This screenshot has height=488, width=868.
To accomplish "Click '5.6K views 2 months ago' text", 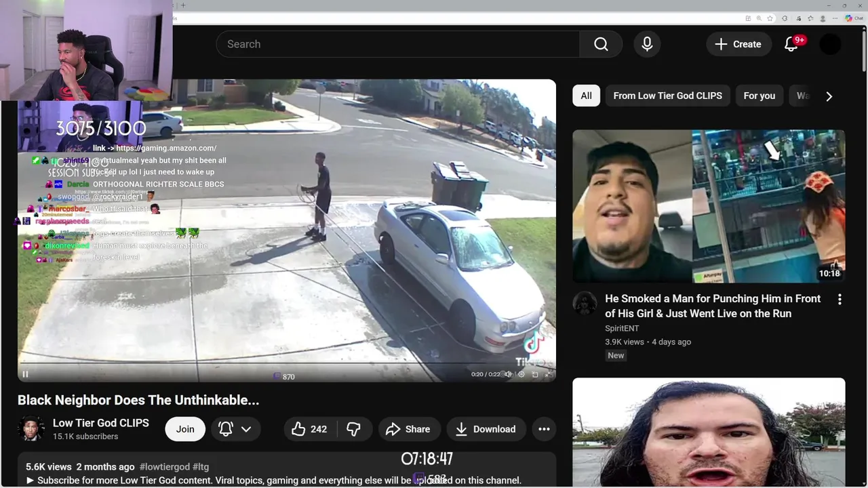I will [80, 467].
